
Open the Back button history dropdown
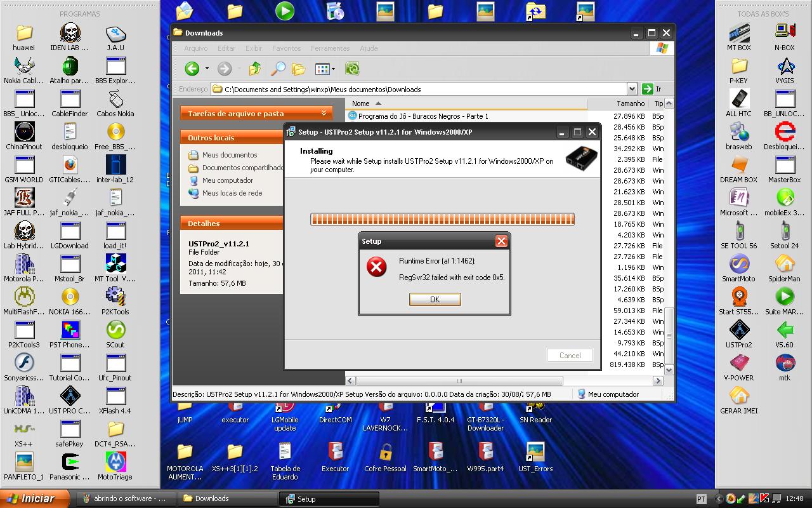click(x=207, y=69)
